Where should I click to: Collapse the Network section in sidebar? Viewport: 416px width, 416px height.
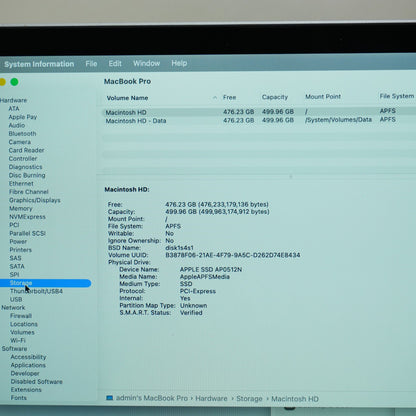tap(13, 307)
